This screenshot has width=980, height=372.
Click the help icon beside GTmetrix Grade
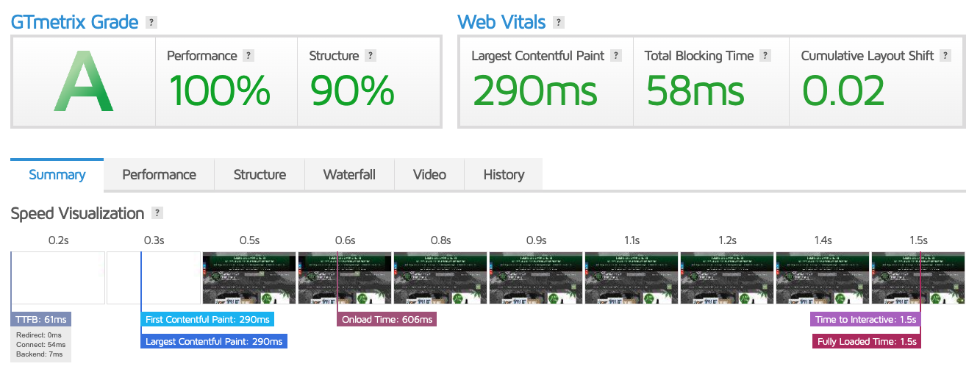pos(151,22)
